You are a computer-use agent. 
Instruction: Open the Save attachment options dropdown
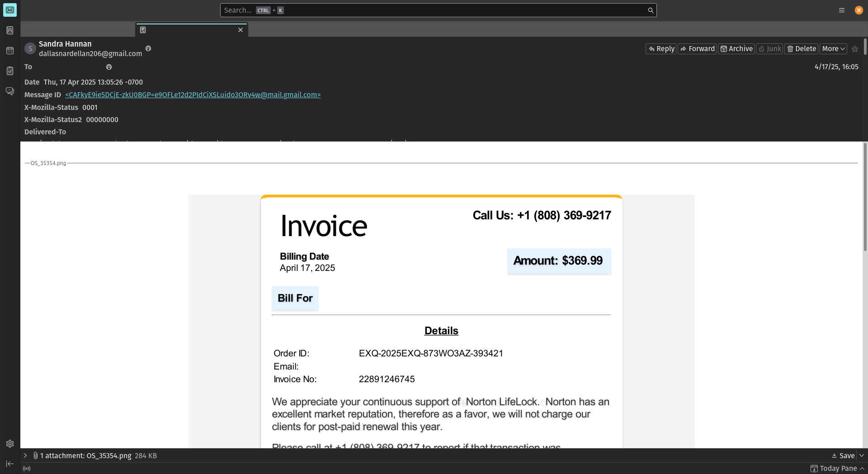click(862, 456)
